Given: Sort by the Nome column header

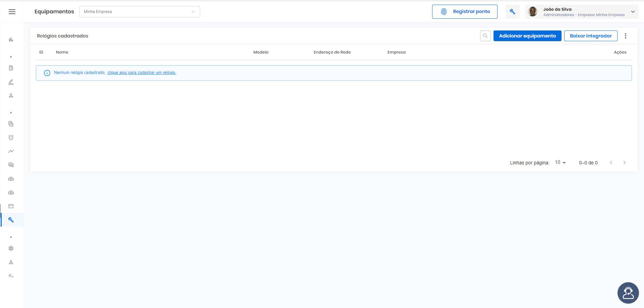Looking at the screenshot, I should pos(62,52).
